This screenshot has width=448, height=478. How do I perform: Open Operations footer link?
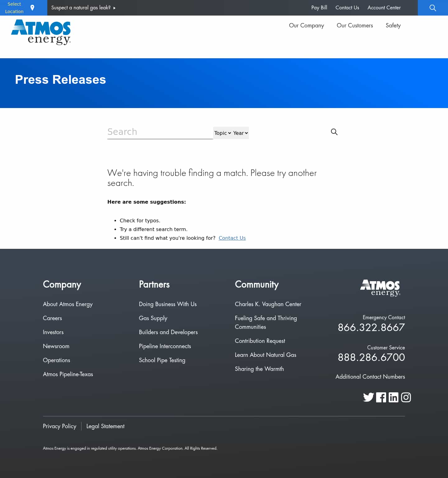(x=56, y=360)
